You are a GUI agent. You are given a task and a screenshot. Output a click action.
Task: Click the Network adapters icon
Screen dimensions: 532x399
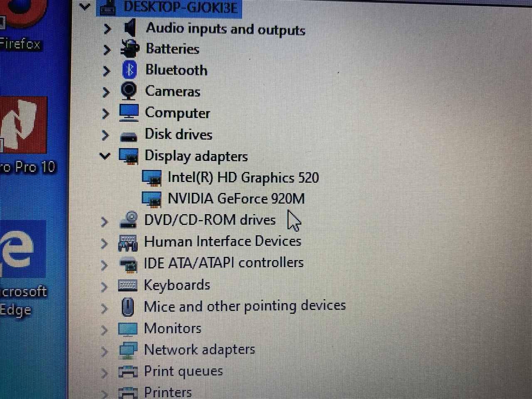[x=128, y=350]
